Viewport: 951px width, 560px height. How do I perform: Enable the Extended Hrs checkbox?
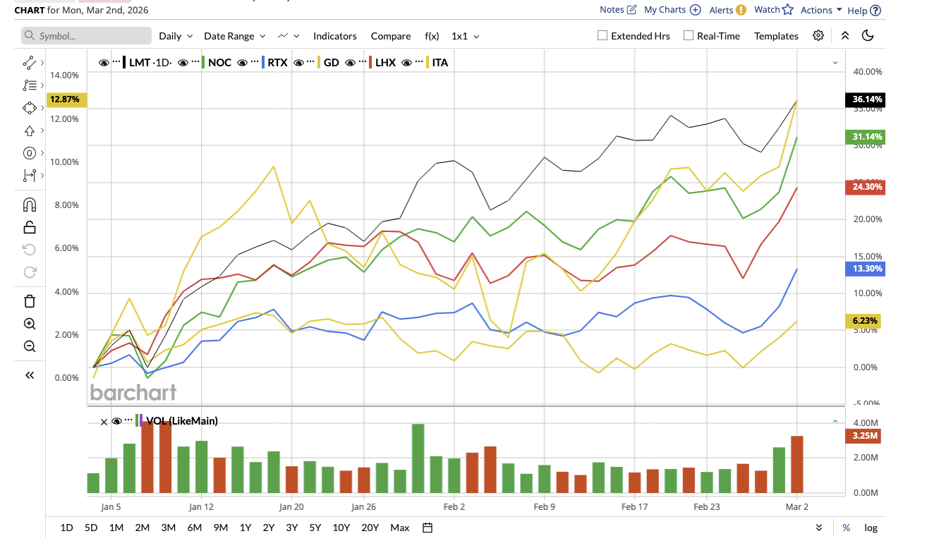(x=602, y=35)
